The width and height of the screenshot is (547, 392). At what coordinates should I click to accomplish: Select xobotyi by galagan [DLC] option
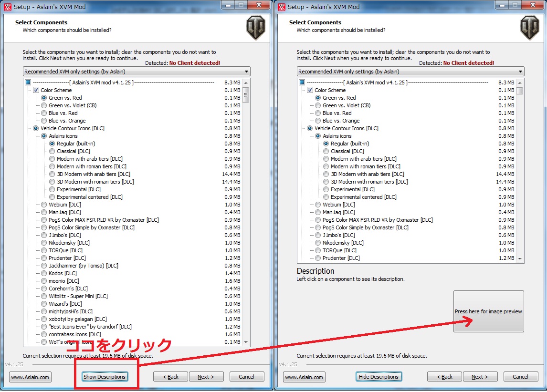pyautogui.click(x=44, y=319)
